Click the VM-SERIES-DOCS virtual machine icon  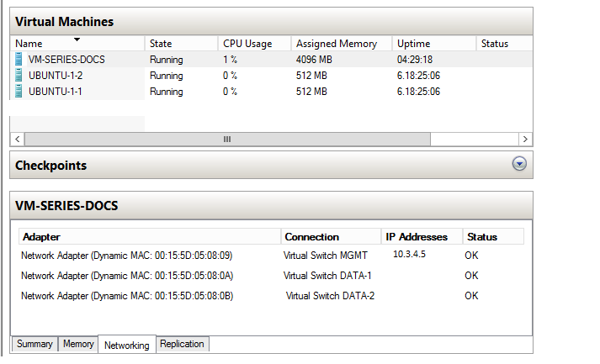pos(19,60)
